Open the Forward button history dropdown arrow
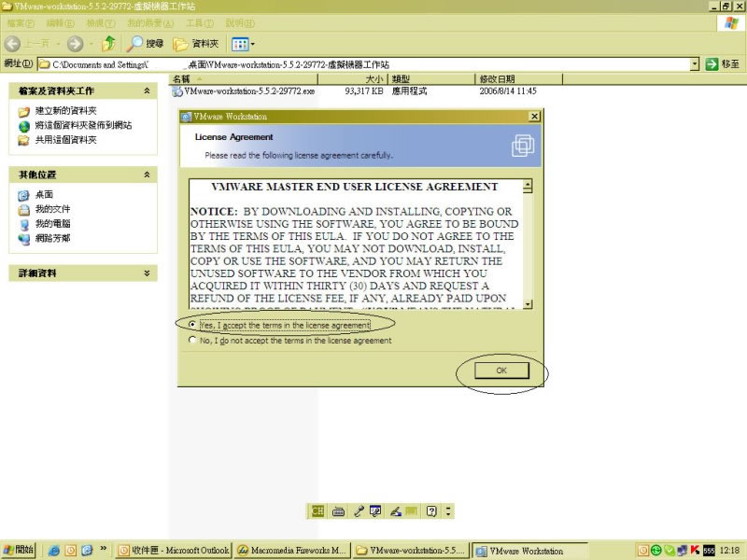This screenshot has height=560, width=747. point(91,44)
